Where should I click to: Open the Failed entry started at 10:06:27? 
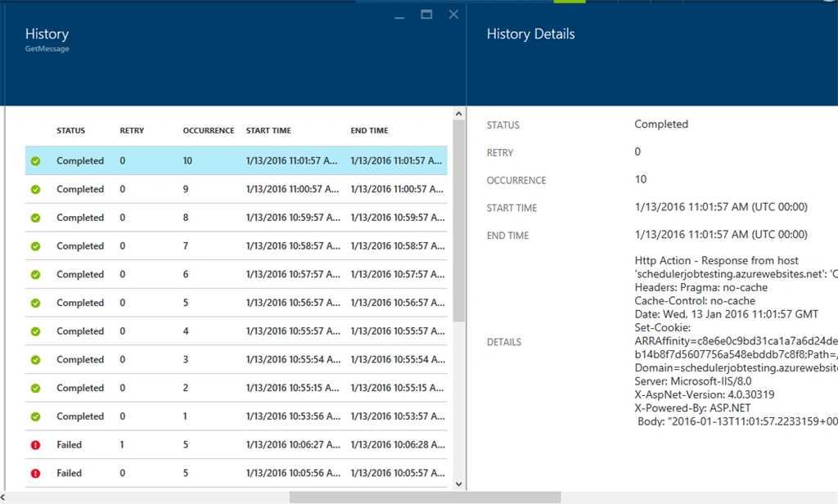point(237,444)
